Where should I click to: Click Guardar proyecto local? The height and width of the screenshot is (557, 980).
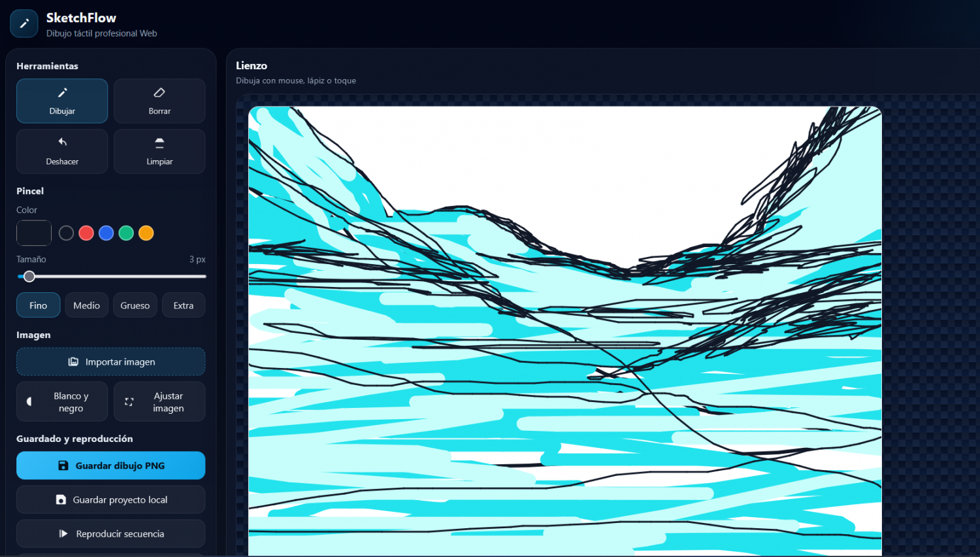[x=111, y=499]
